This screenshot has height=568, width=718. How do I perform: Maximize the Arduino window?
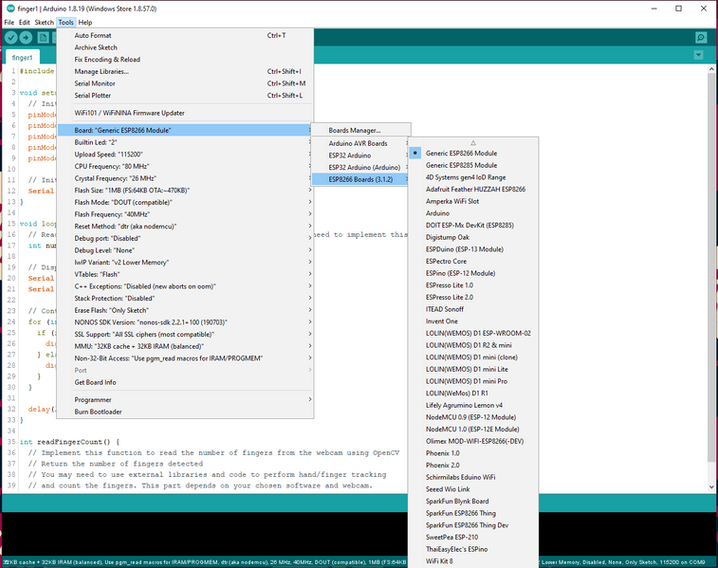pyautogui.click(x=679, y=8)
